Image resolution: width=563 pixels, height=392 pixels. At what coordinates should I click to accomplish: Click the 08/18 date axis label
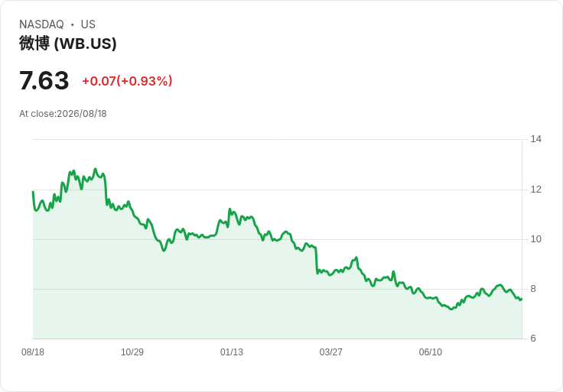(33, 352)
